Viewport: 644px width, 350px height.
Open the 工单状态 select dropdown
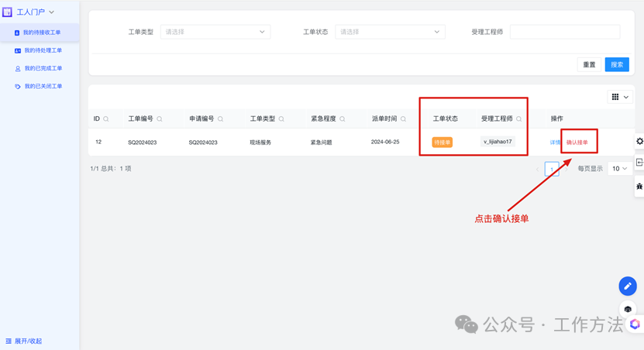click(x=390, y=32)
